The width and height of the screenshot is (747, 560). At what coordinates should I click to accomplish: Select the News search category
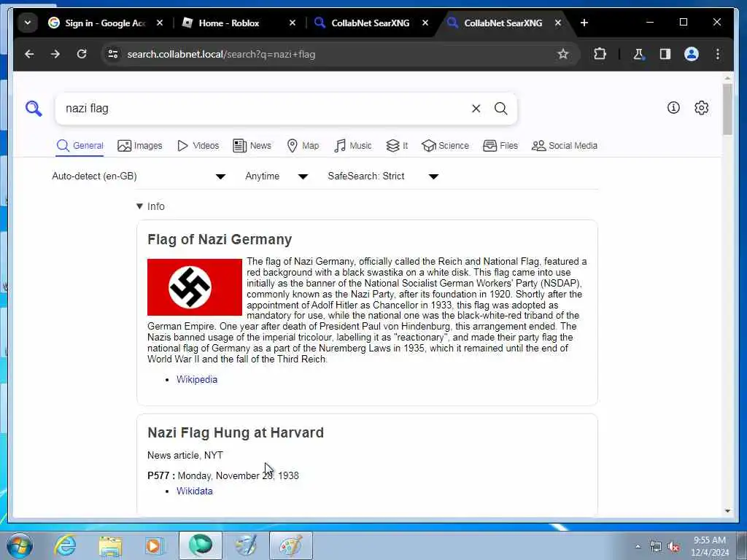click(252, 146)
